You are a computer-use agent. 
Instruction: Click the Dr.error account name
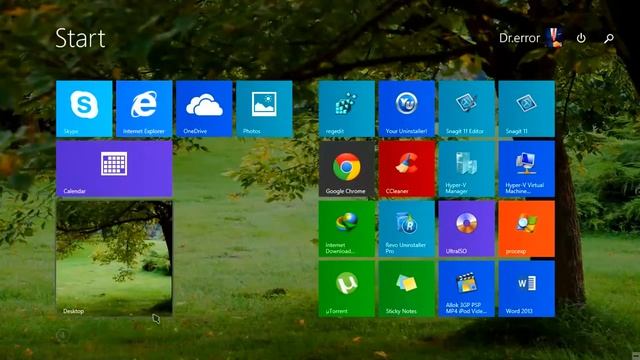click(519, 38)
